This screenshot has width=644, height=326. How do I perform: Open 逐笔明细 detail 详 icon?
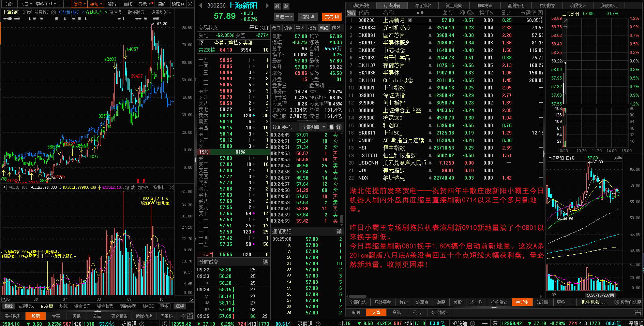point(339,231)
